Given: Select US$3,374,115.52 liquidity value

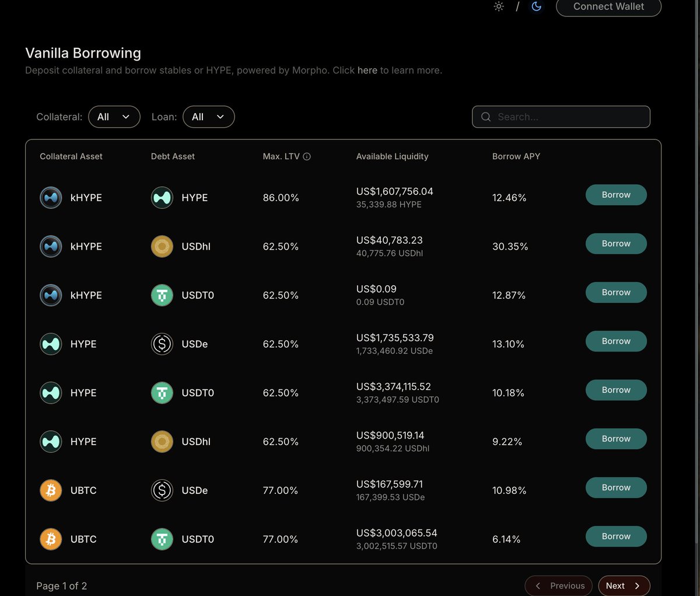Looking at the screenshot, I should point(394,387).
